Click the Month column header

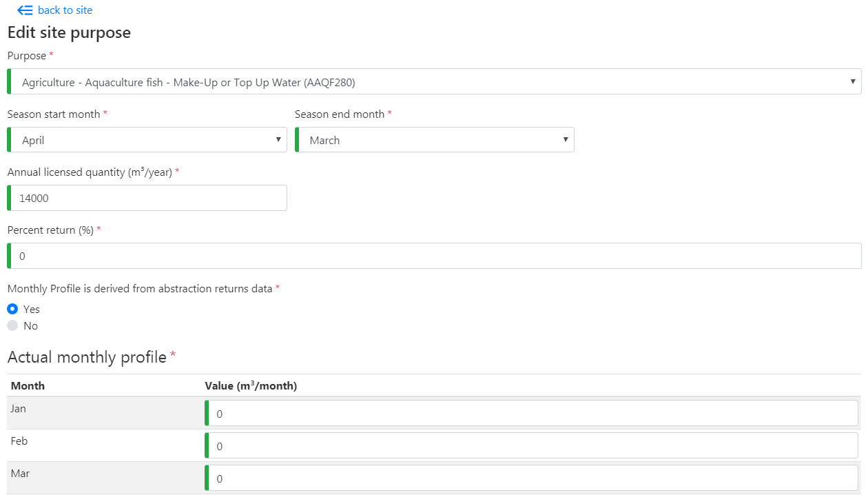[28, 386]
